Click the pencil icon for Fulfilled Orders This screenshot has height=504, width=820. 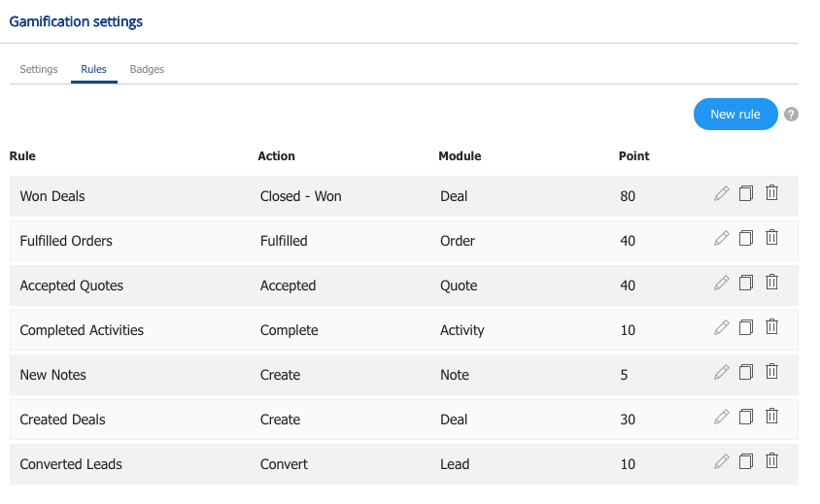721,238
